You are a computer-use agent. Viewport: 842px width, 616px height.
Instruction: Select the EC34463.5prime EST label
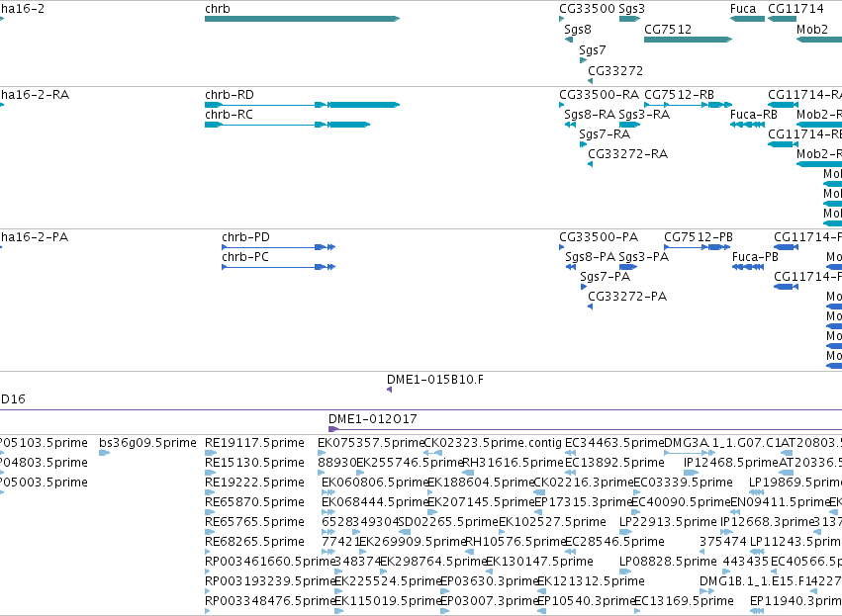click(x=614, y=443)
